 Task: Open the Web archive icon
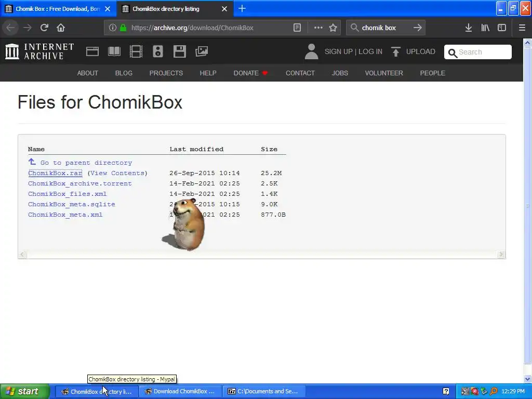[x=92, y=51]
